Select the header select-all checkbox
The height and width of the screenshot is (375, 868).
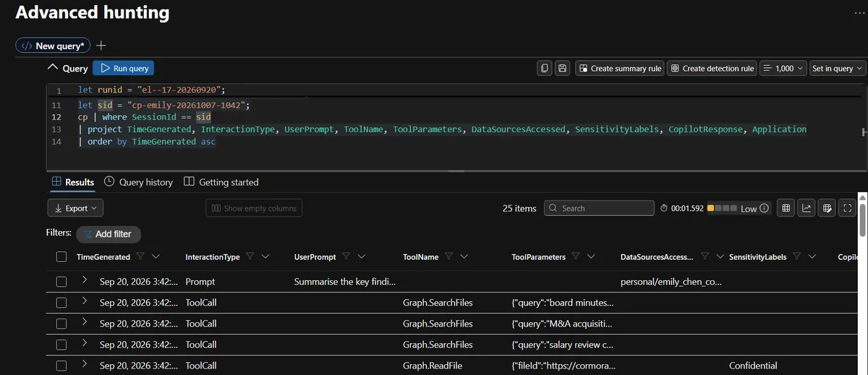click(61, 256)
